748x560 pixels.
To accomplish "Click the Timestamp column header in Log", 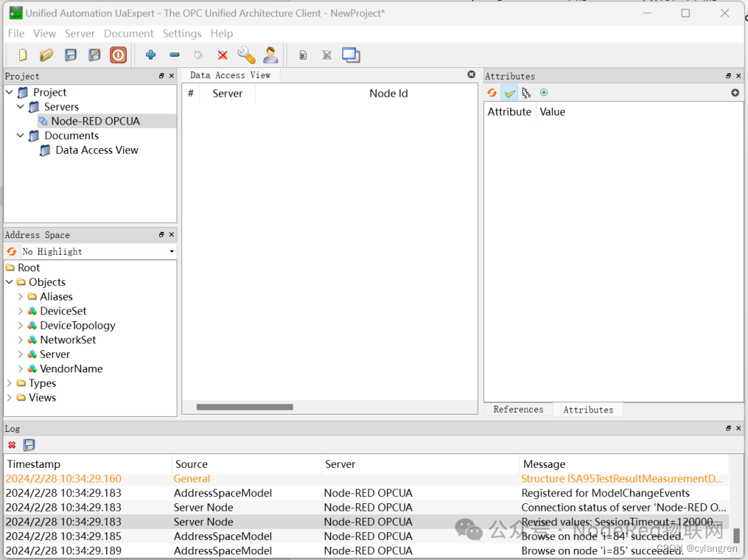I will (34, 464).
